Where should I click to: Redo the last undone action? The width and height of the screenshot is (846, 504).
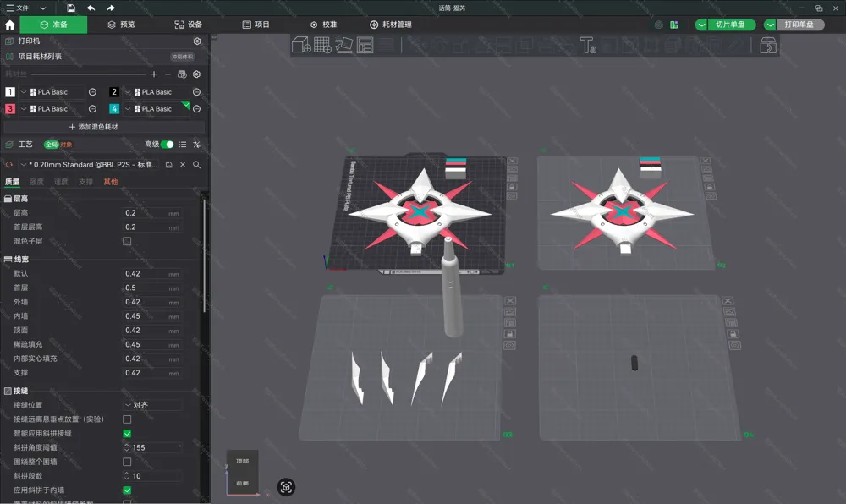pos(111,8)
